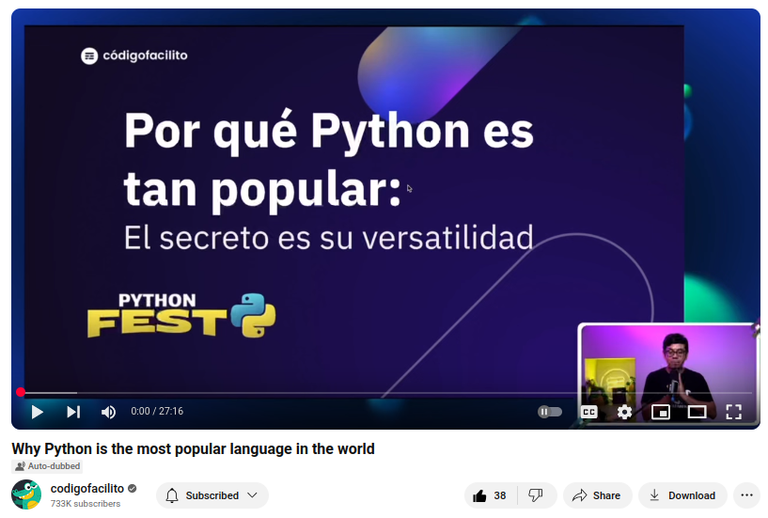Click the 0:00 / 27:16 time display

tap(157, 411)
